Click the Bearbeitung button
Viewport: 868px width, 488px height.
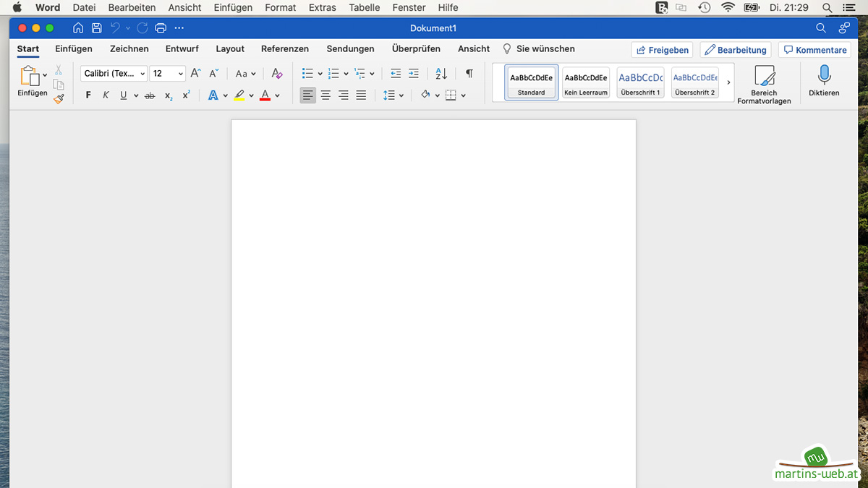pos(736,50)
